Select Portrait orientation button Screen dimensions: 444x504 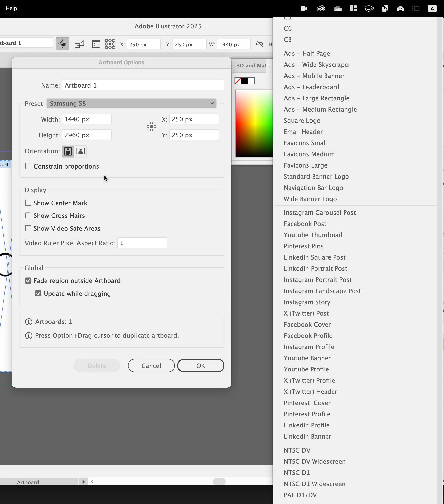pyautogui.click(x=68, y=151)
